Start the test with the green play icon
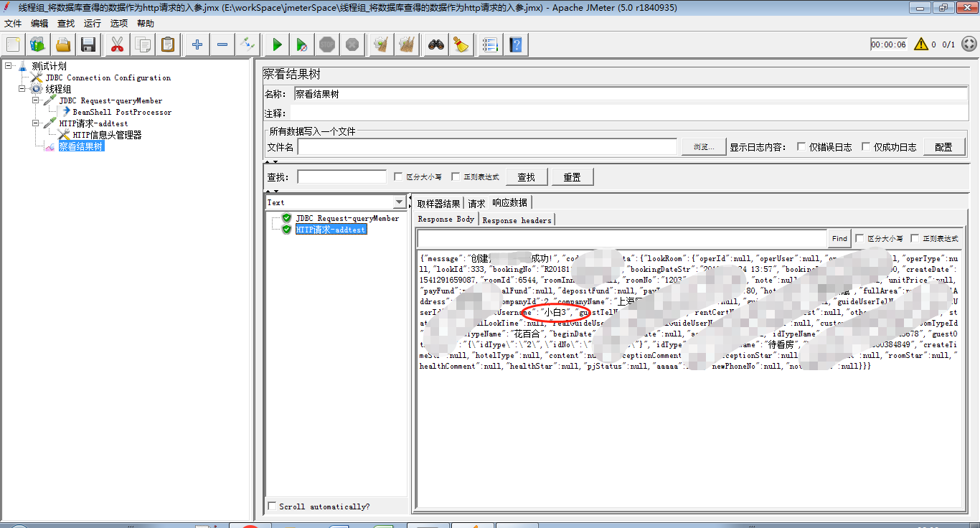Screen dimensions: 980x528 277,44
